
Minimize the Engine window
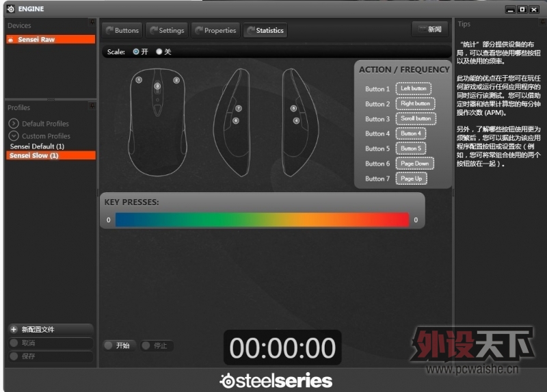tap(510, 10)
